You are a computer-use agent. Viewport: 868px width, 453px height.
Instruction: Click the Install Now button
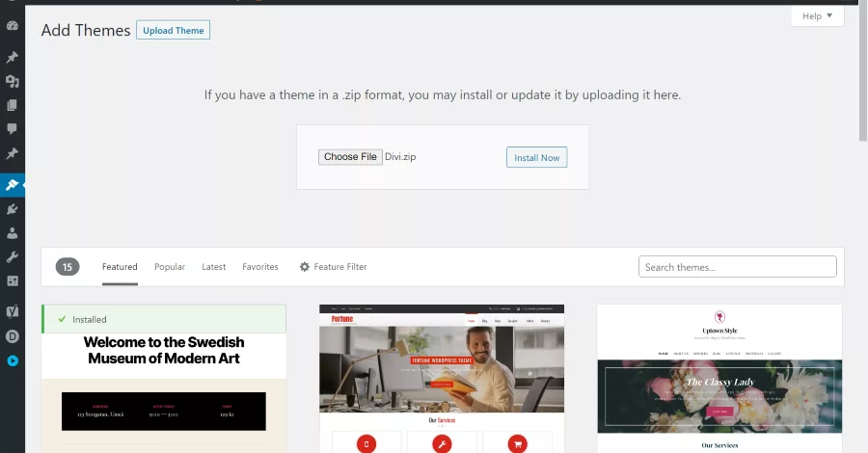click(x=537, y=158)
